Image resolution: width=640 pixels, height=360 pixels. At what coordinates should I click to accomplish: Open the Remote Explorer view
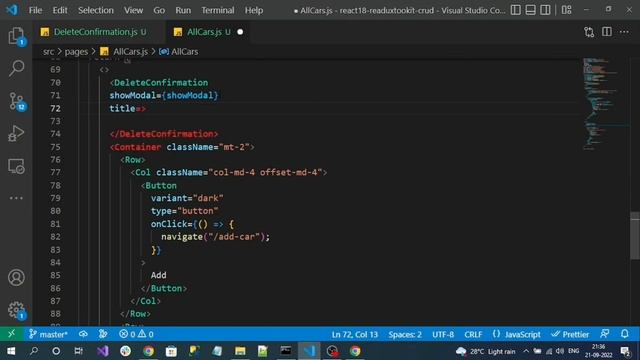(16, 166)
